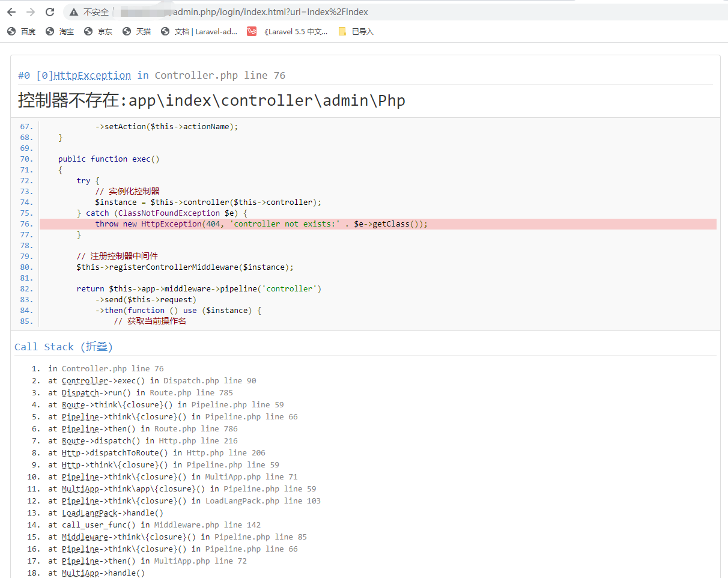
Task: Open the 天猫 bookmark
Action: pos(137,32)
